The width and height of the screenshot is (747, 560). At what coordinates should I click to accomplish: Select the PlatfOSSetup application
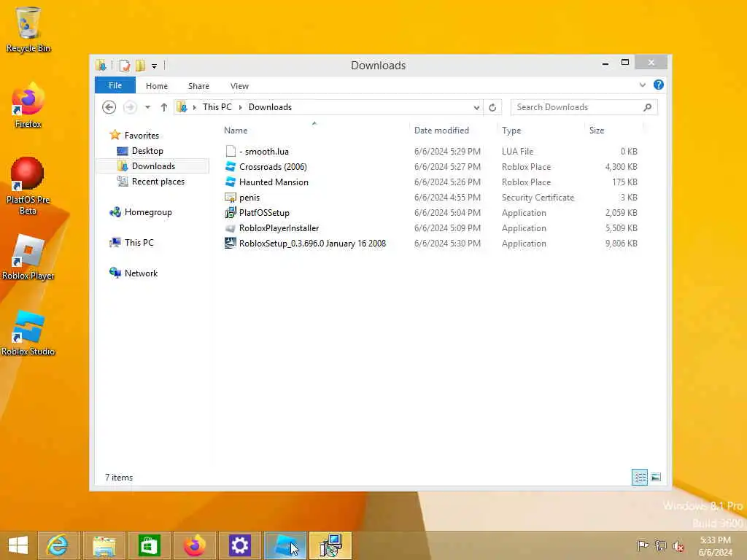(264, 212)
